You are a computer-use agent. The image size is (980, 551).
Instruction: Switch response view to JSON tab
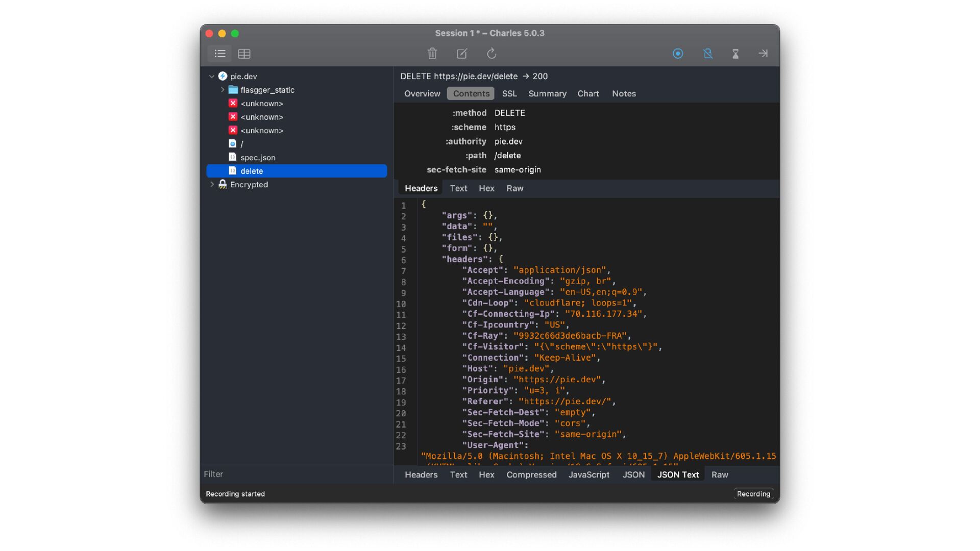pos(633,474)
